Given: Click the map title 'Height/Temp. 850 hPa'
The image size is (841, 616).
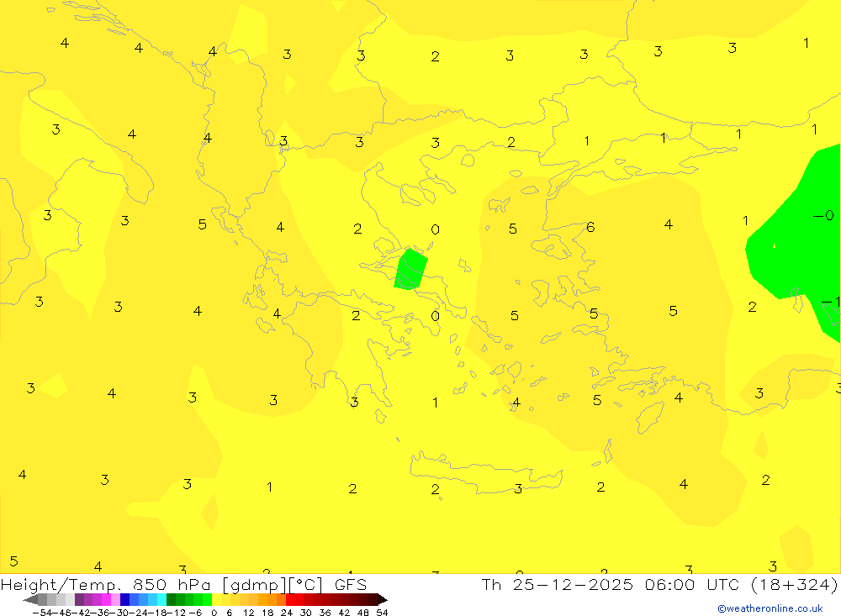Looking at the screenshot, I should pos(108,585).
